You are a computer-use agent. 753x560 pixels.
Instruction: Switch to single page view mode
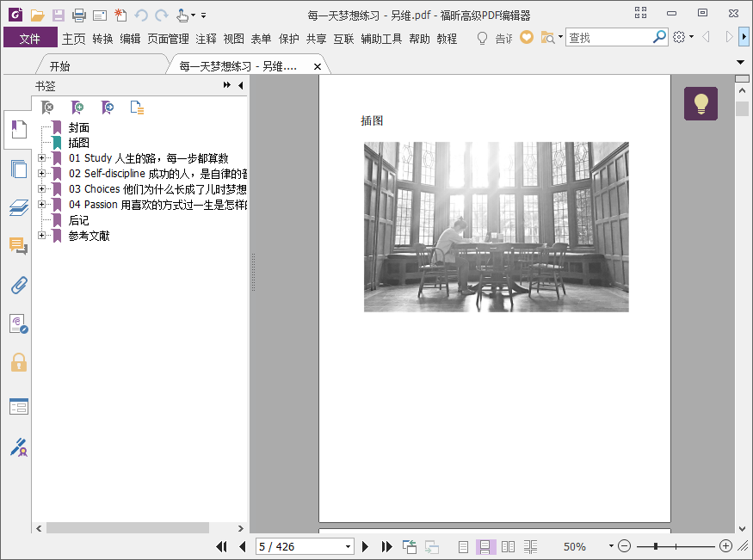(464, 546)
